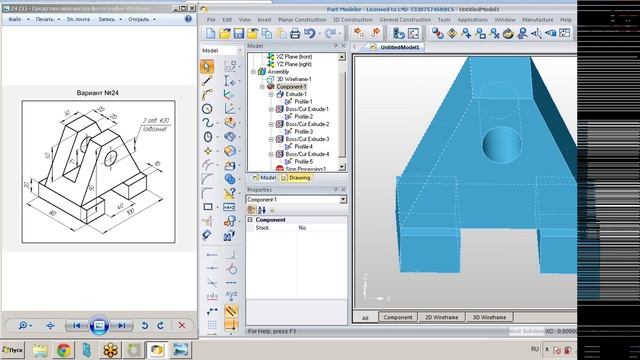Screen dimensions: 640x360
Task: Open the File menu
Action: 211,20
